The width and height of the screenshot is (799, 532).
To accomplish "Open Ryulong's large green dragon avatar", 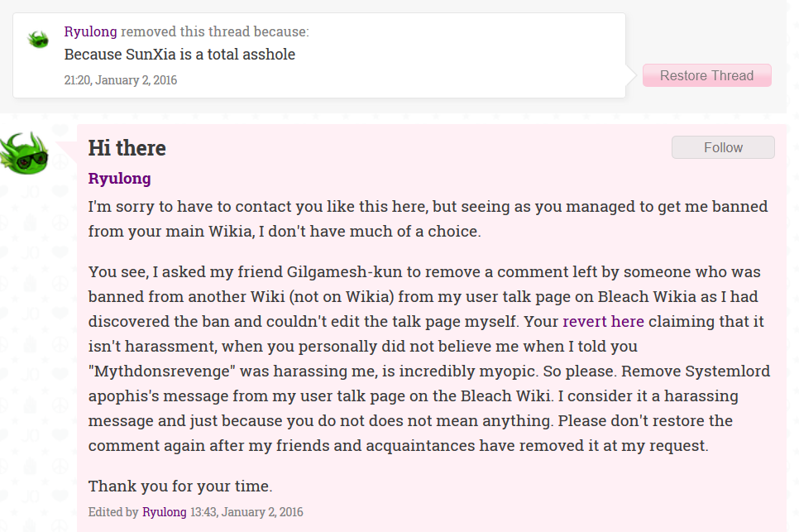I will click(x=25, y=153).
